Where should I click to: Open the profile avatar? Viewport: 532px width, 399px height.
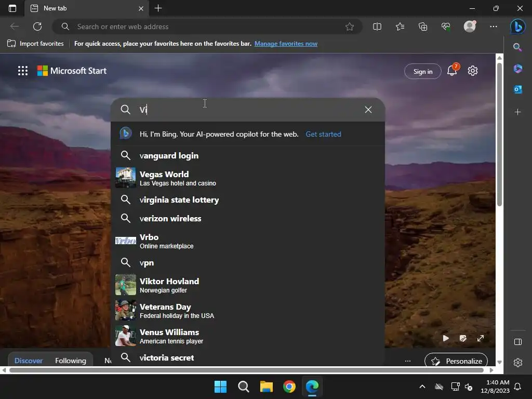(x=470, y=26)
